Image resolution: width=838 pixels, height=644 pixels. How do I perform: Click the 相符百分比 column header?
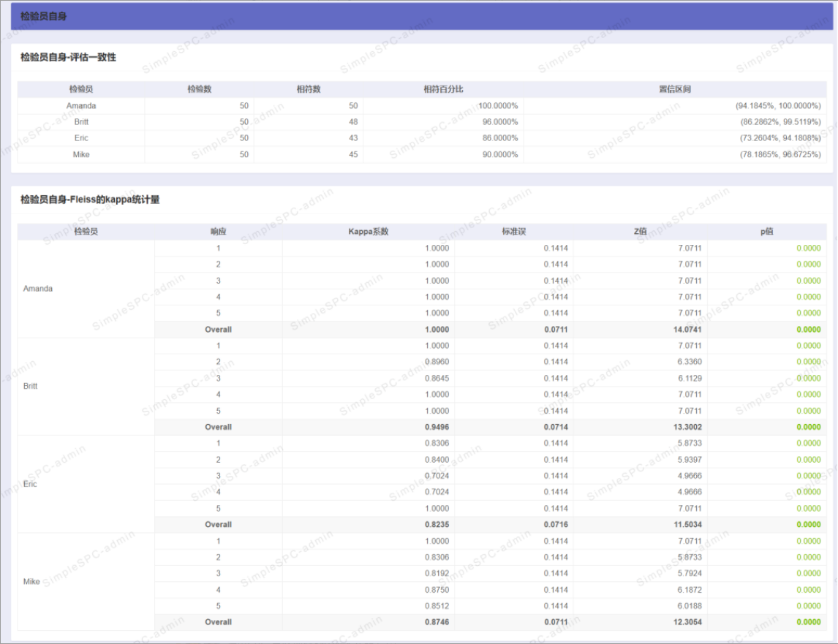(443, 89)
